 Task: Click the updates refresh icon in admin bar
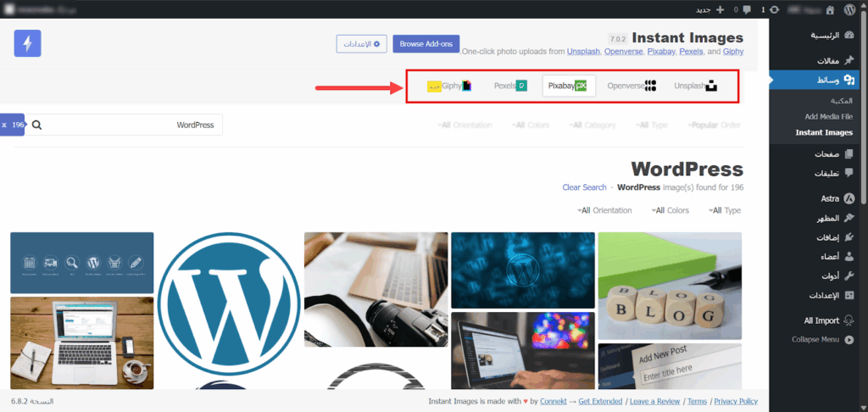(x=775, y=9)
